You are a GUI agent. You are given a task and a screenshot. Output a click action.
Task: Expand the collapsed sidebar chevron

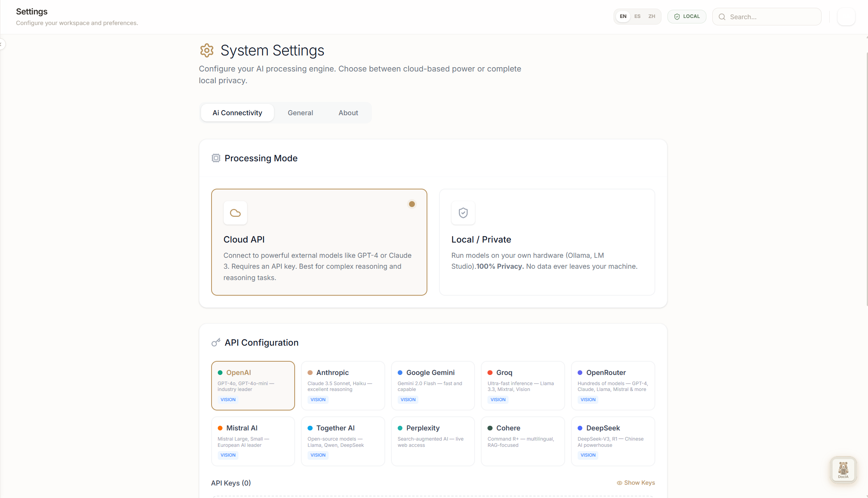coord(2,44)
